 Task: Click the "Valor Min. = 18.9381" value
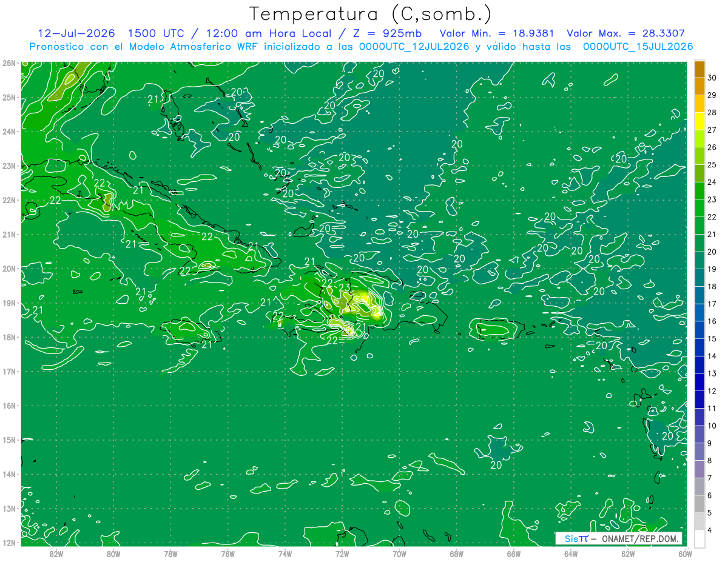tap(496, 33)
